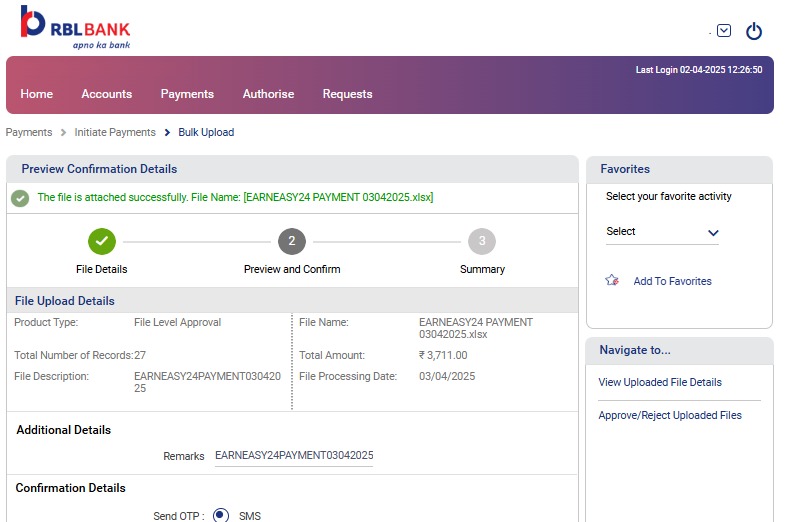The width and height of the screenshot is (789, 522).
Task: Click the Summary step label
Action: (x=482, y=269)
